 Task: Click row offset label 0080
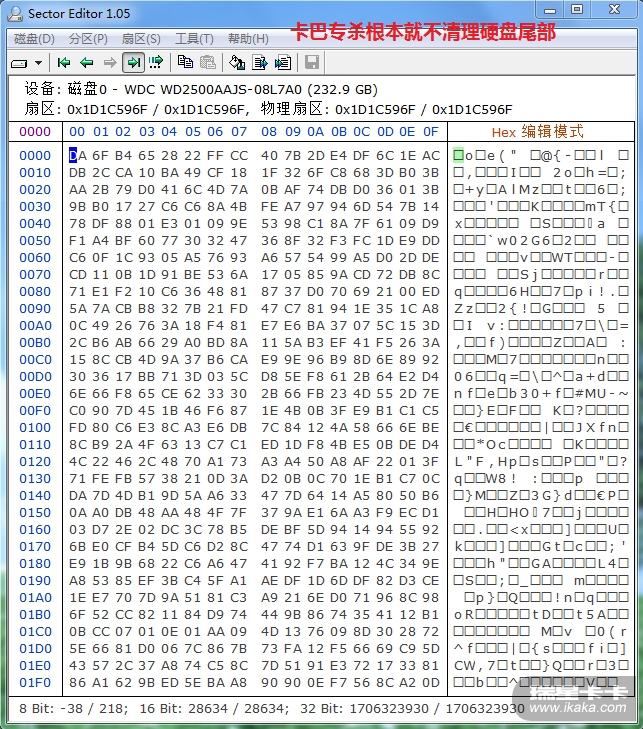35,292
